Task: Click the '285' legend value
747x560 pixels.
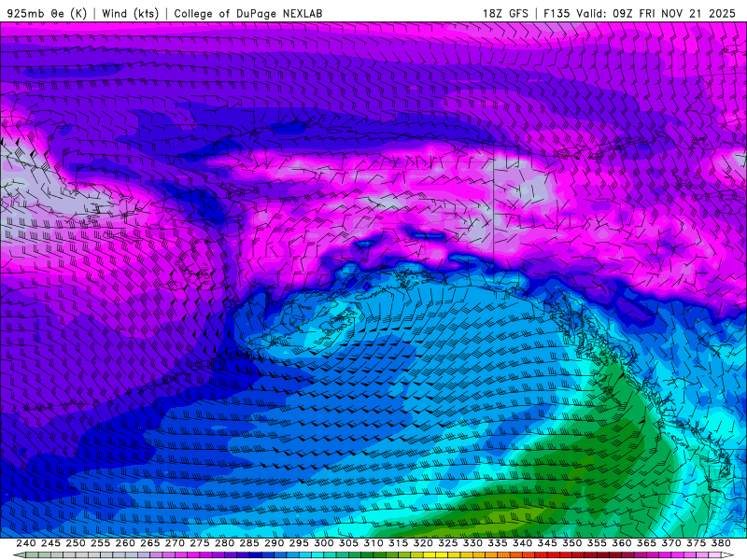Action: pos(249,543)
